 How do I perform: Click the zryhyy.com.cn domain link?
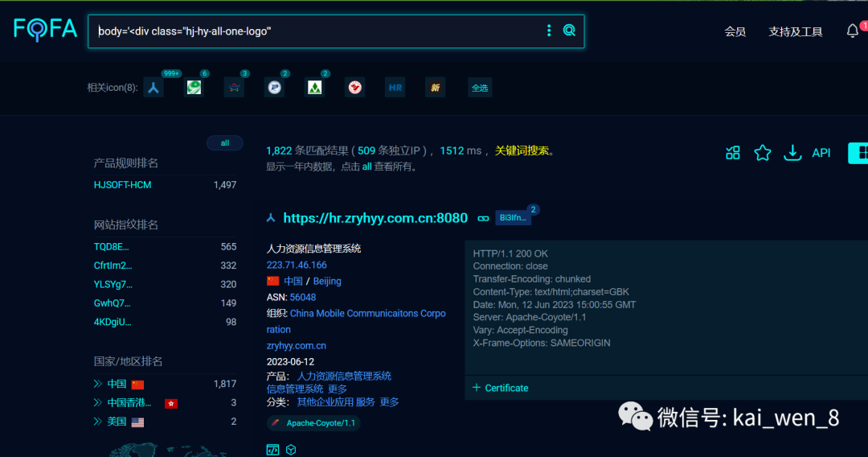296,345
